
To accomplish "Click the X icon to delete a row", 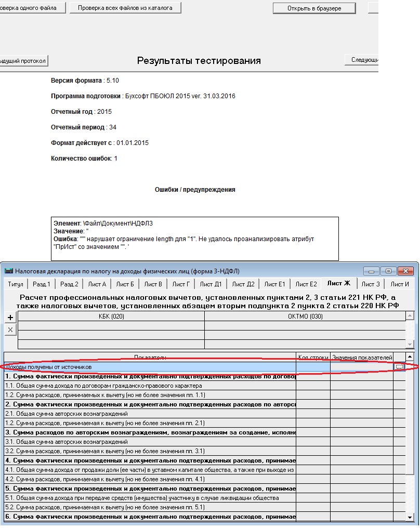I will point(10,329).
